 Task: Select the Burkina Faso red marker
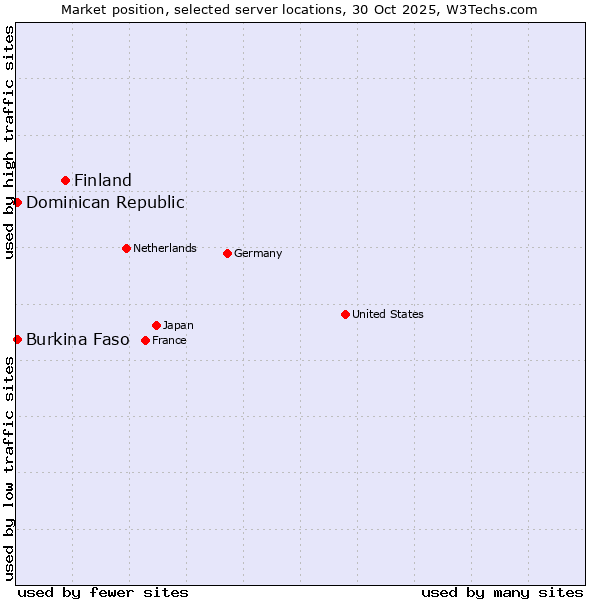[x=17, y=339]
